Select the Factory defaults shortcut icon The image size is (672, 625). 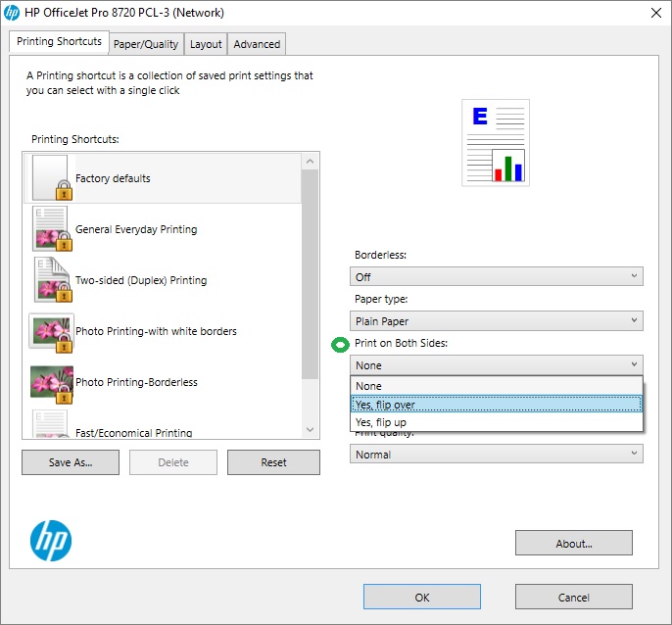[x=51, y=178]
